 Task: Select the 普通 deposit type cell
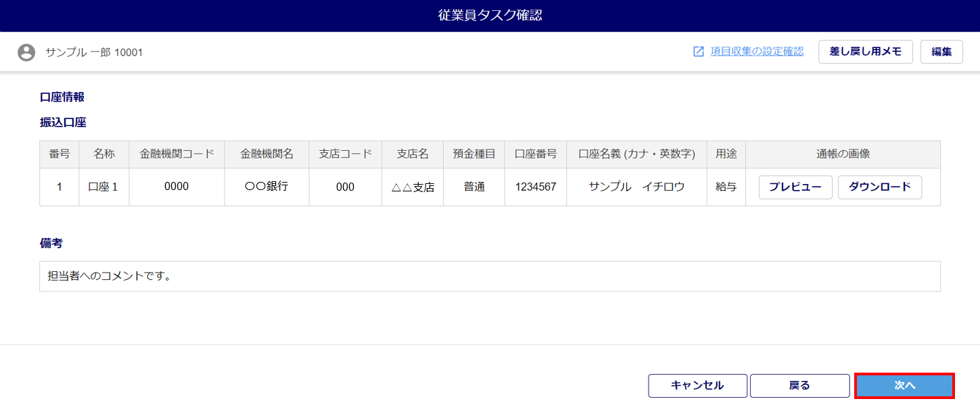[473, 187]
